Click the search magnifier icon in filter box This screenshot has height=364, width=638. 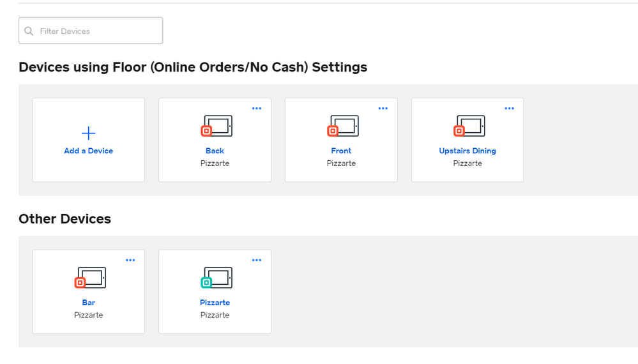[x=29, y=31]
